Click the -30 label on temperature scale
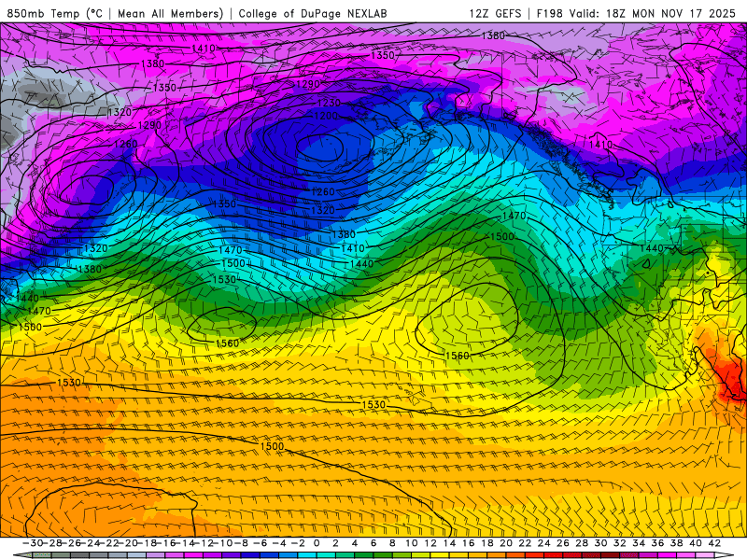 [33, 543]
